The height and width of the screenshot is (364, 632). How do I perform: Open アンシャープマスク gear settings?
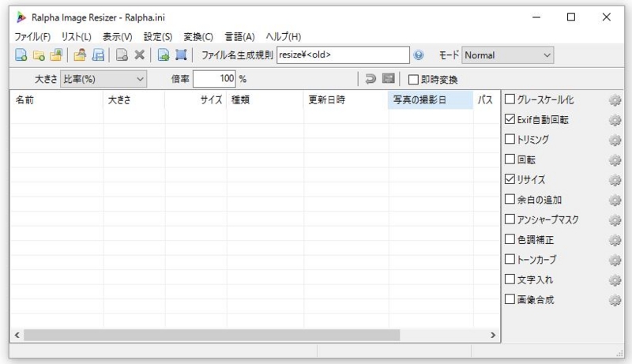tap(615, 220)
